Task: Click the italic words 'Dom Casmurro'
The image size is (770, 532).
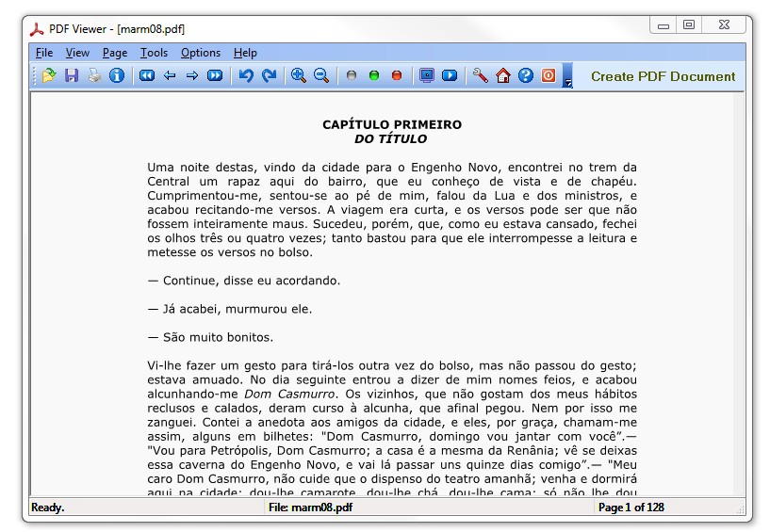Action: [x=289, y=395]
